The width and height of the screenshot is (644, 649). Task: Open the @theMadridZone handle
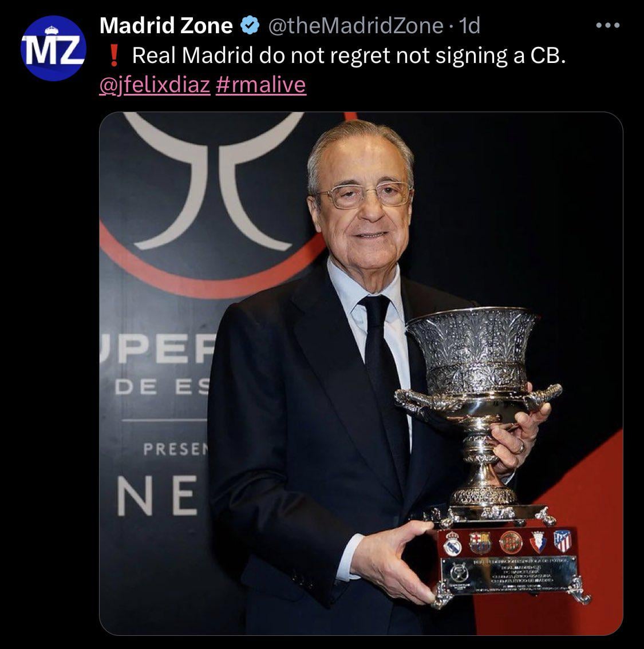coord(356,26)
